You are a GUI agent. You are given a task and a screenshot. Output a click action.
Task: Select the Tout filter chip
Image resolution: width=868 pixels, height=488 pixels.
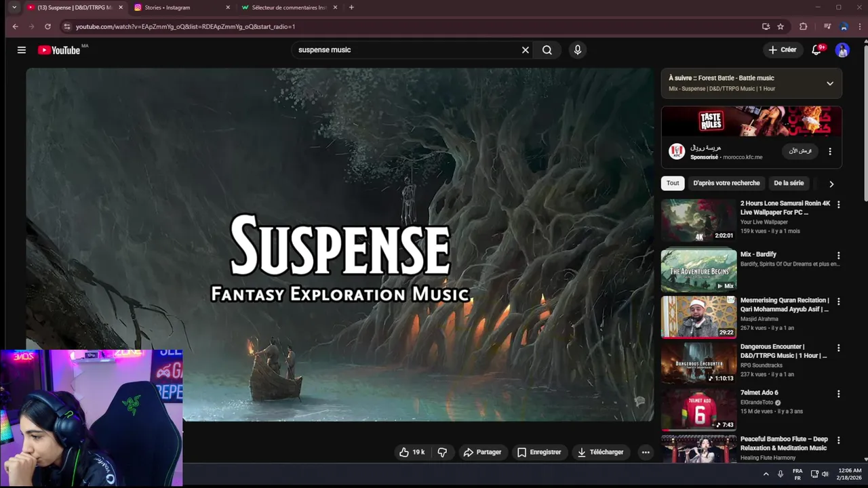[673, 183]
